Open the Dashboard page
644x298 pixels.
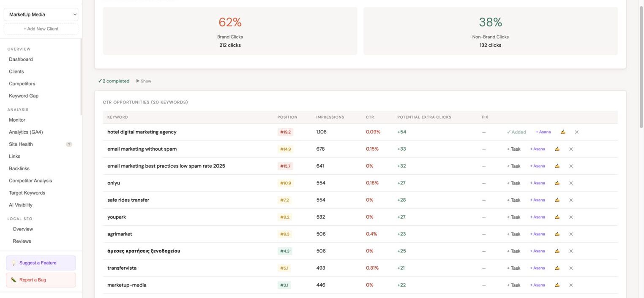21,60
